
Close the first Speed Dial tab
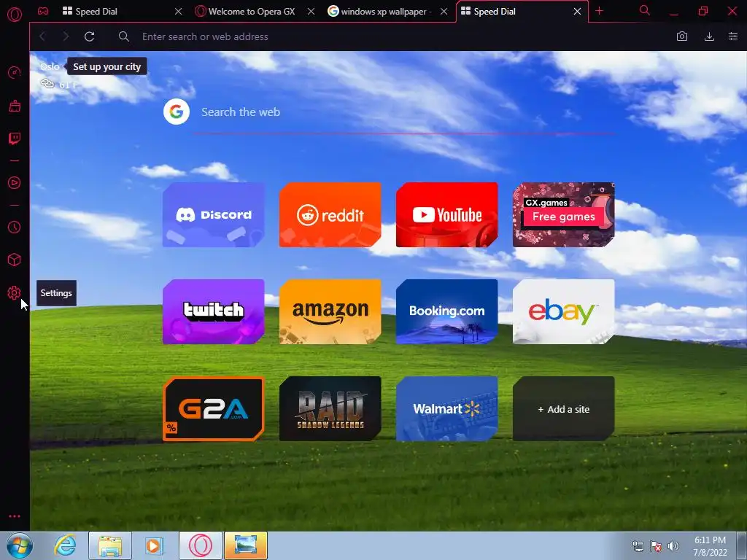pyautogui.click(x=178, y=12)
